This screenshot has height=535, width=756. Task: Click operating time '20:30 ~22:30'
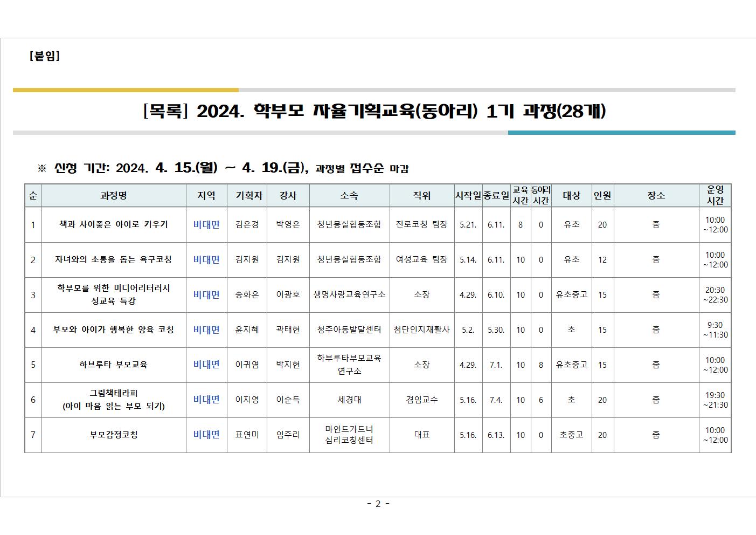715,295
